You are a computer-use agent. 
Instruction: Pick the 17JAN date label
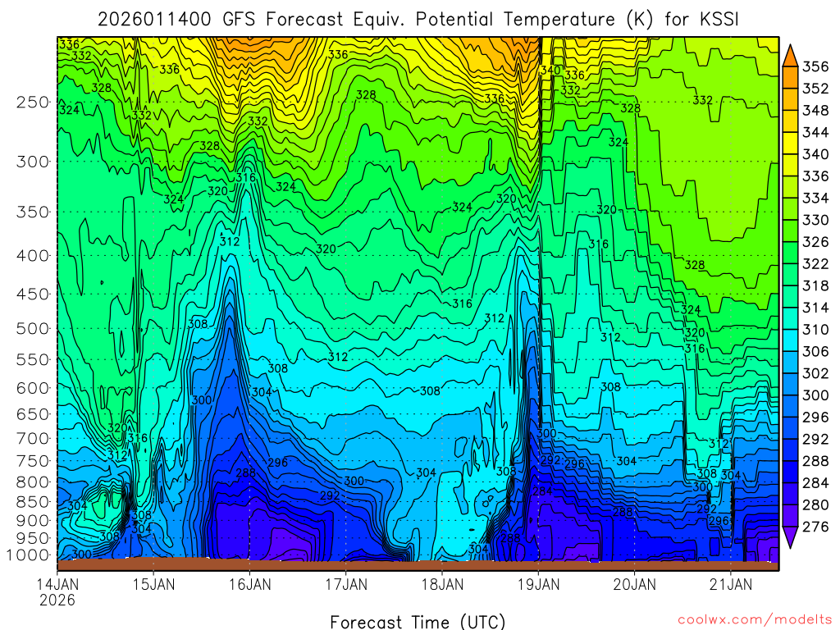pos(346,584)
